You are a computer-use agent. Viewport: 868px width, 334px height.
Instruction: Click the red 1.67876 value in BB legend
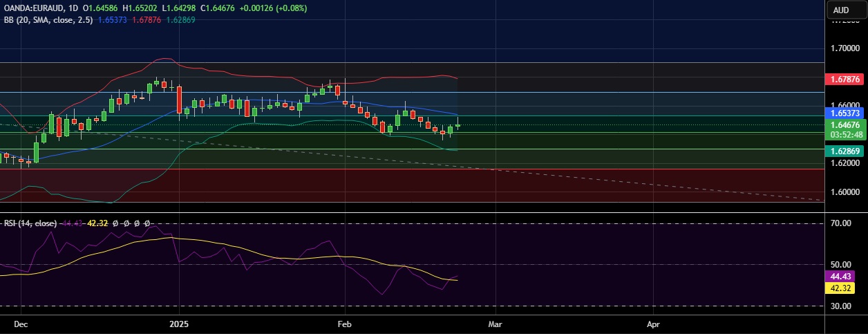(x=148, y=19)
